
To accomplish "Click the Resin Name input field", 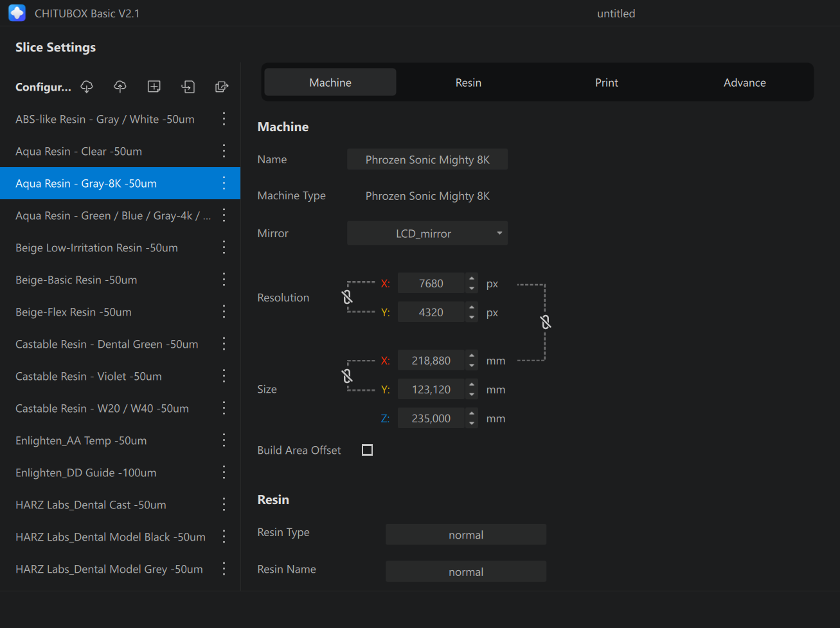I will (x=466, y=571).
